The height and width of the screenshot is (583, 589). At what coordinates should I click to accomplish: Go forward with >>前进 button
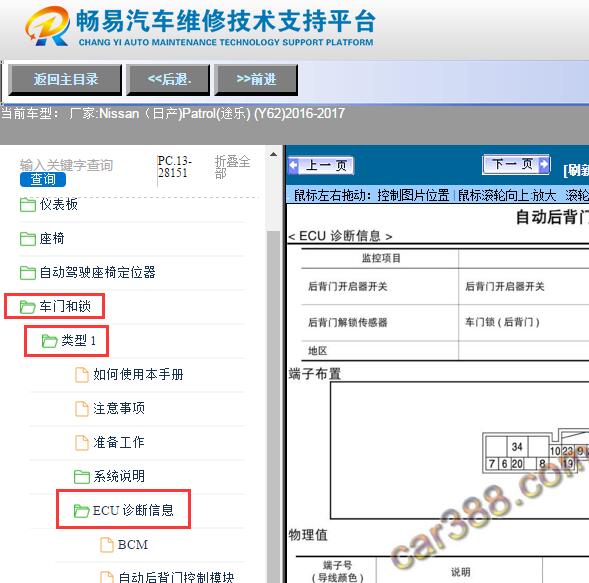tap(256, 80)
